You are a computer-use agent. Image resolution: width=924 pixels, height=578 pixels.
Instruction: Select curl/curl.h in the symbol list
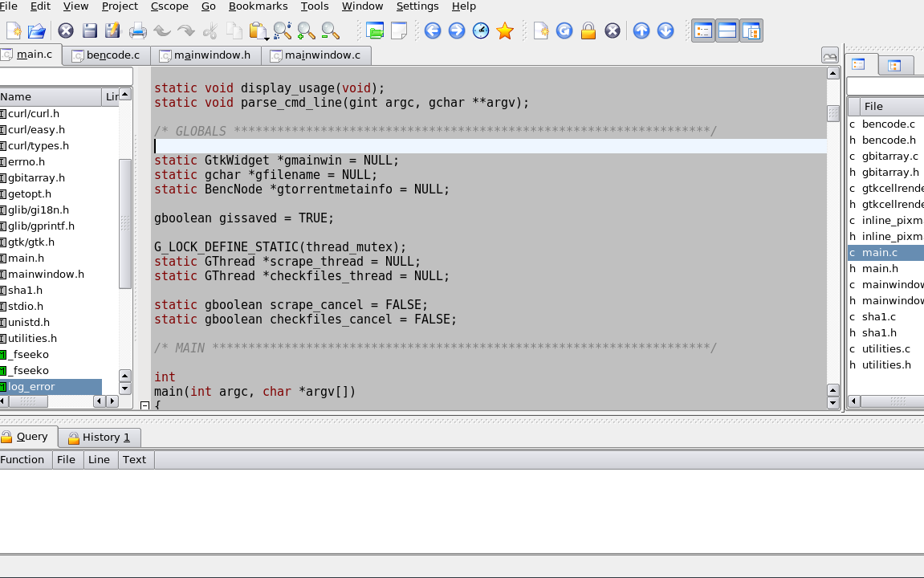tap(34, 114)
